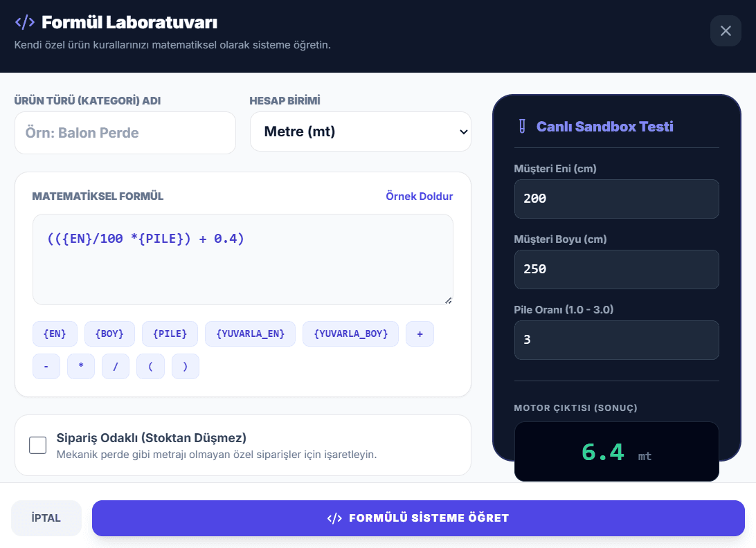The width and height of the screenshot is (756, 548).
Task: Click the Pile Oranı field showing 3
Action: coord(617,340)
